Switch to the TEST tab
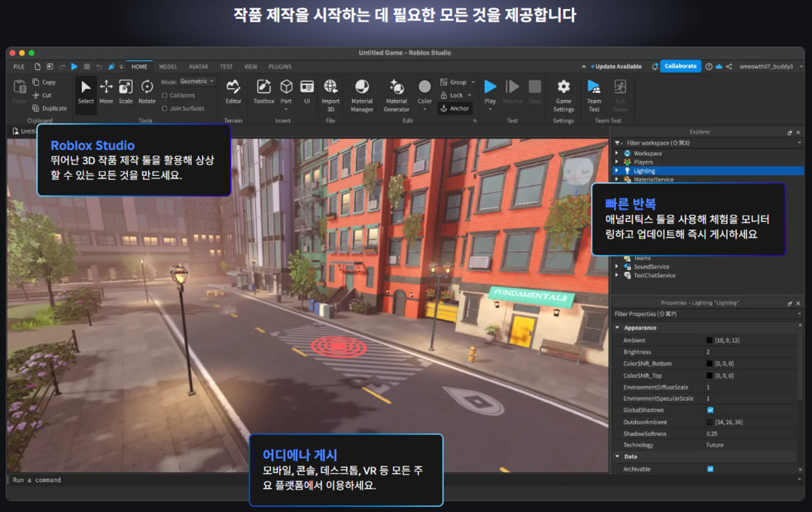Image resolution: width=812 pixels, height=512 pixels. click(x=227, y=67)
